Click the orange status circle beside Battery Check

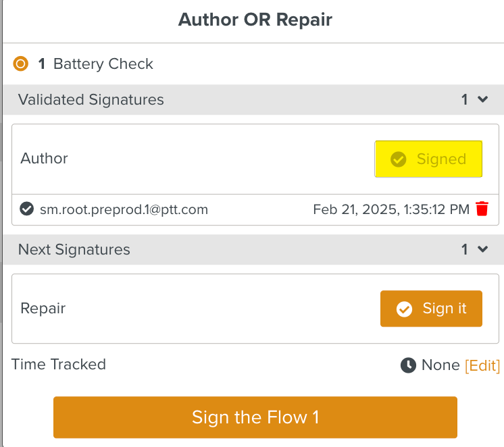(21, 64)
